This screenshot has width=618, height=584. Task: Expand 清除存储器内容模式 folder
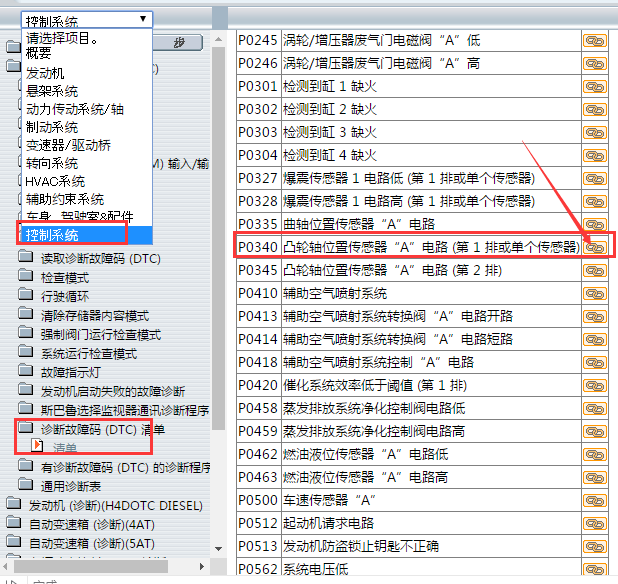coord(26,313)
